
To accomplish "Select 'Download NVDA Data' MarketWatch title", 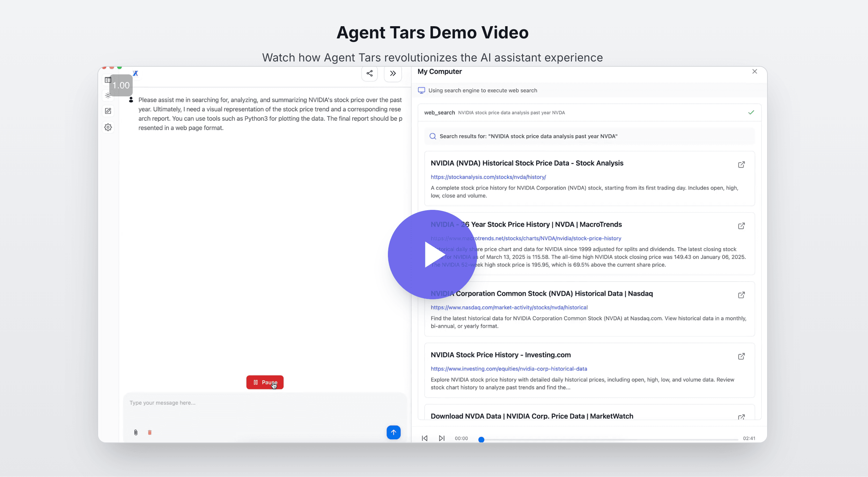I will pyautogui.click(x=532, y=416).
